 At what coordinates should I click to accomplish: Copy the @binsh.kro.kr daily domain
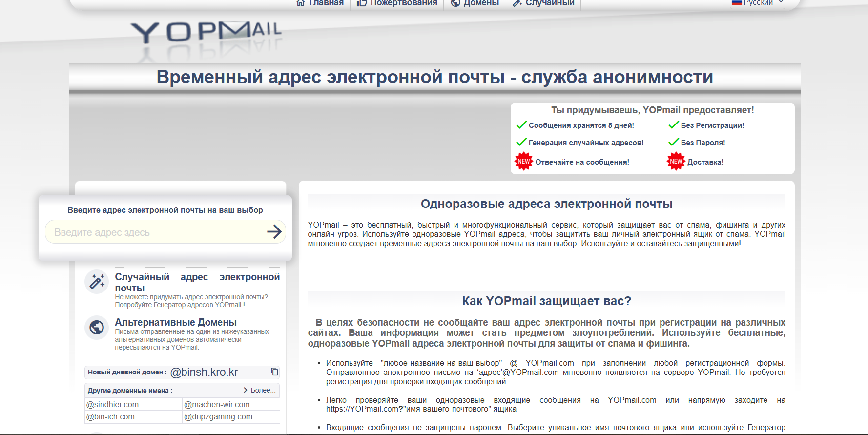pos(274,372)
